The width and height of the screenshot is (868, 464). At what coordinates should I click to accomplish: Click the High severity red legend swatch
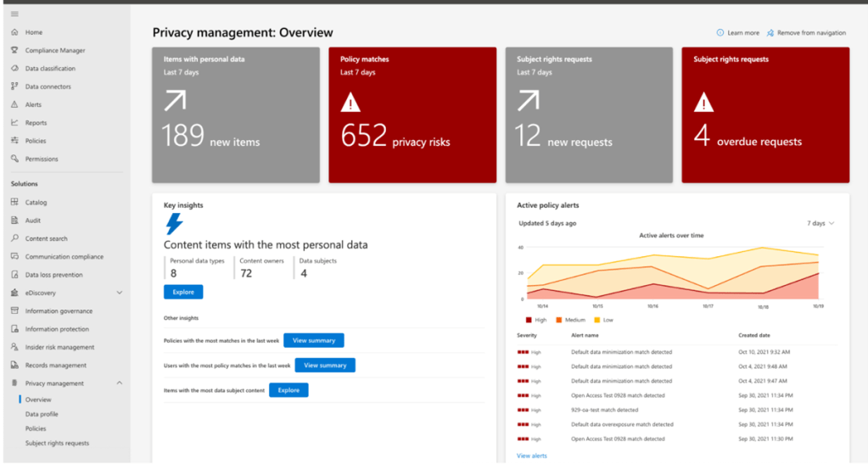tap(530, 320)
